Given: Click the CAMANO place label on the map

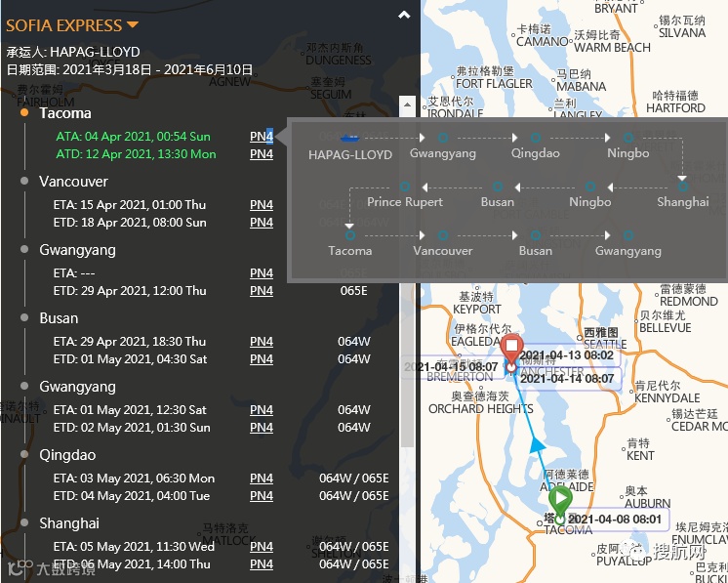Looking at the screenshot, I should click(x=542, y=41).
